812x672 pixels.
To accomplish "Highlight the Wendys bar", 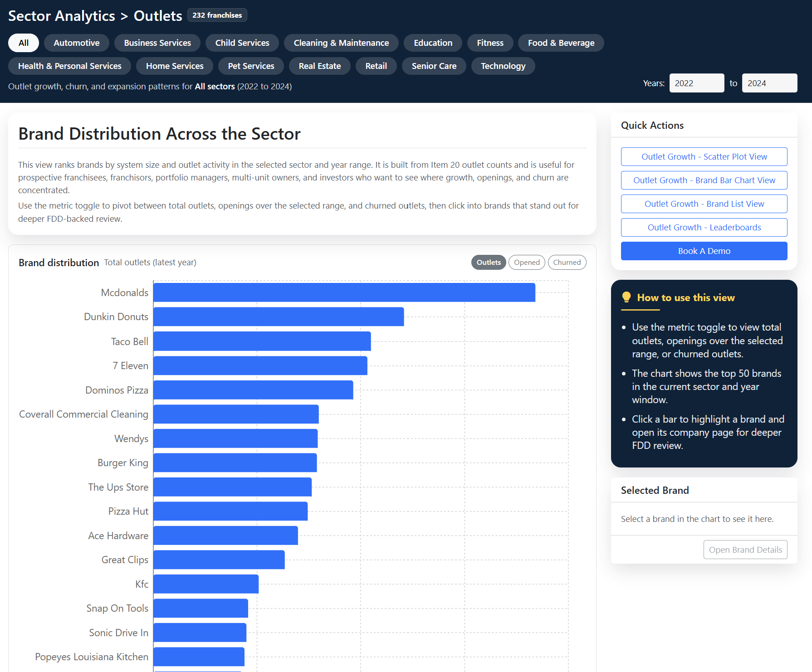I will pyautogui.click(x=235, y=438).
